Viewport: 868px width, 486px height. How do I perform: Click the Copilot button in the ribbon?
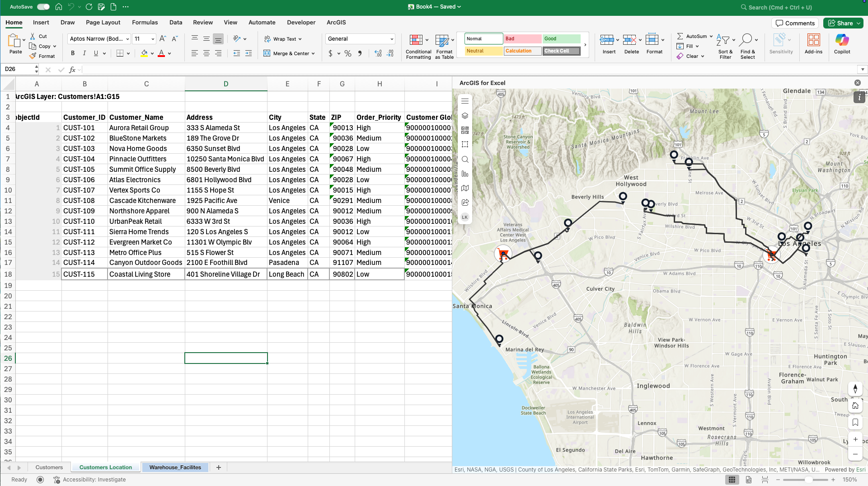(x=842, y=44)
